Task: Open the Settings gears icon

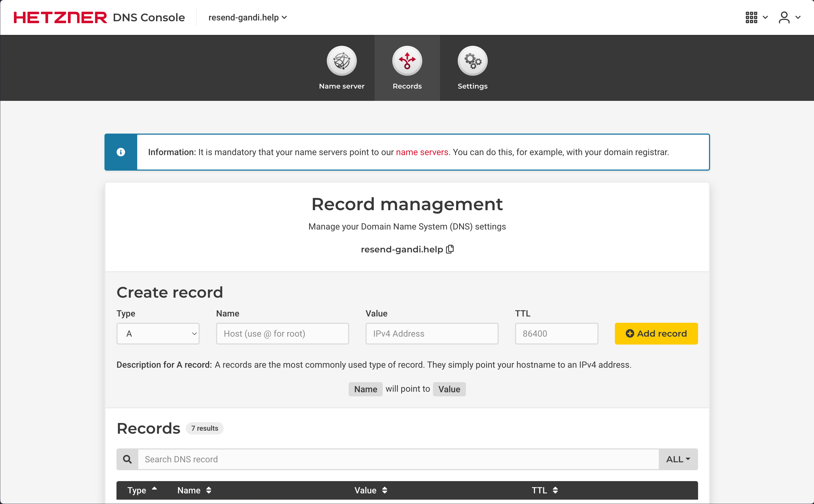Action: pyautogui.click(x=472, y=61)
